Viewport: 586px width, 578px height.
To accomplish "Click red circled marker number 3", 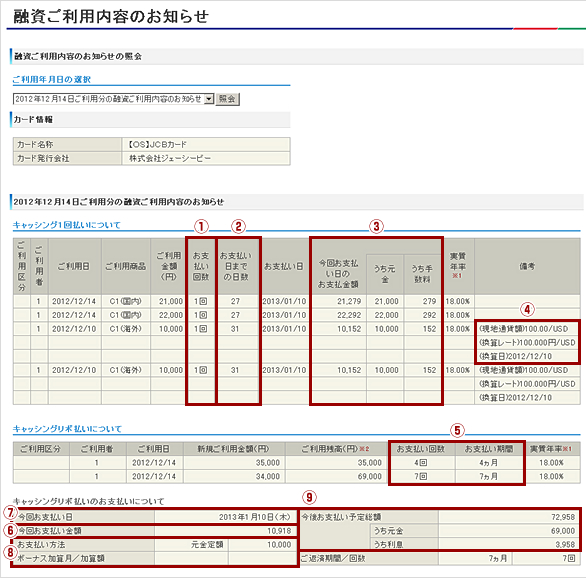I will point(376,226).
